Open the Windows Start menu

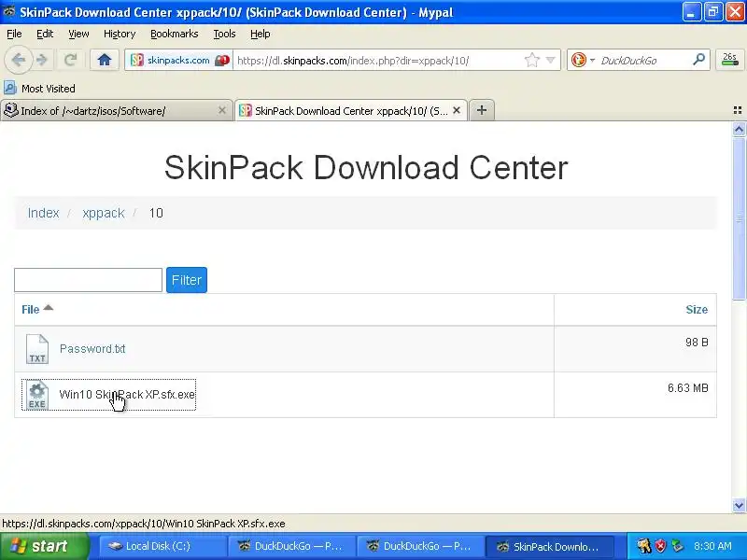(x=44, y=546)
